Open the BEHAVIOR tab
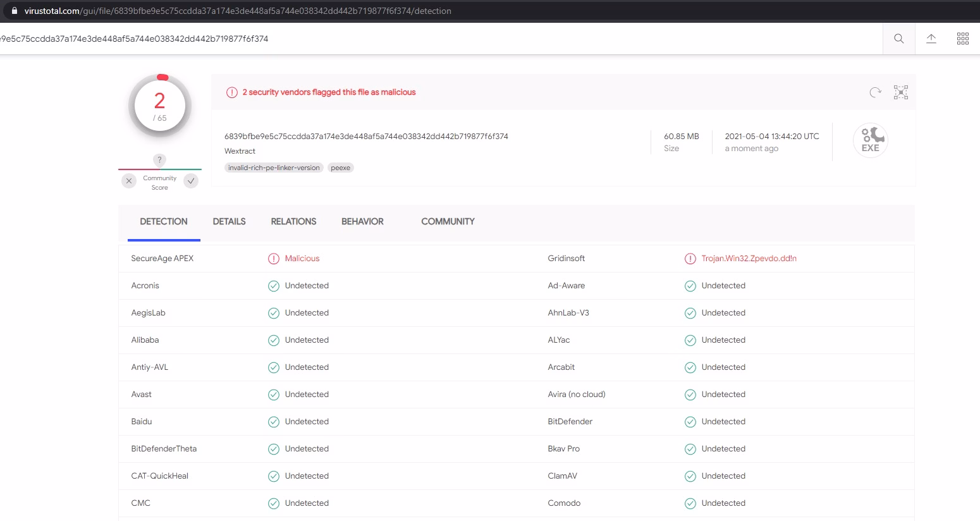 pos(362,221)
